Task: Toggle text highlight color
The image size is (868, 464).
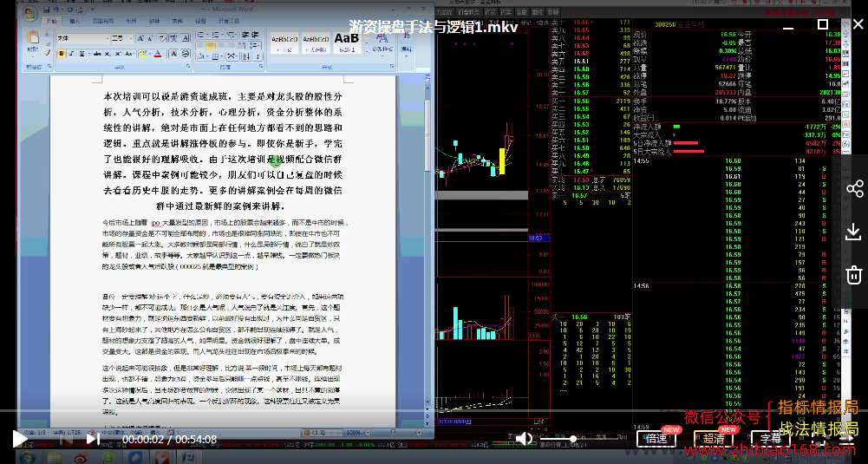Action: 143,54
